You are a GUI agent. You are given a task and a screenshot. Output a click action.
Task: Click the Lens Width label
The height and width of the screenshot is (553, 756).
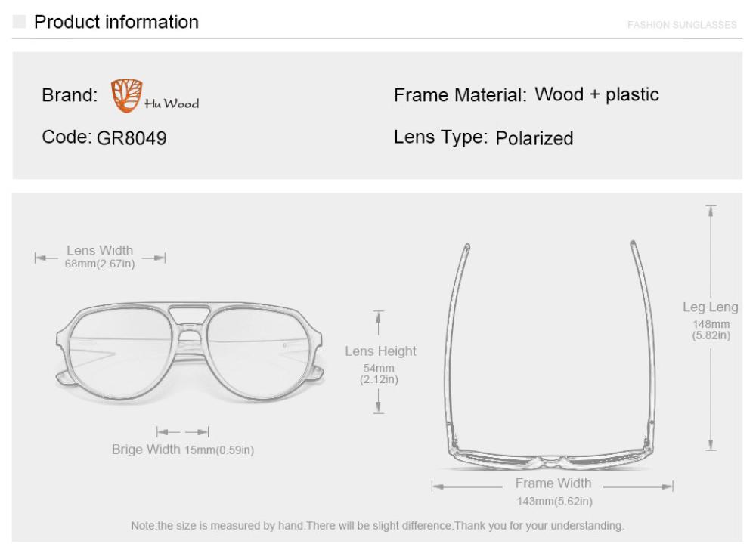(100, 250)
